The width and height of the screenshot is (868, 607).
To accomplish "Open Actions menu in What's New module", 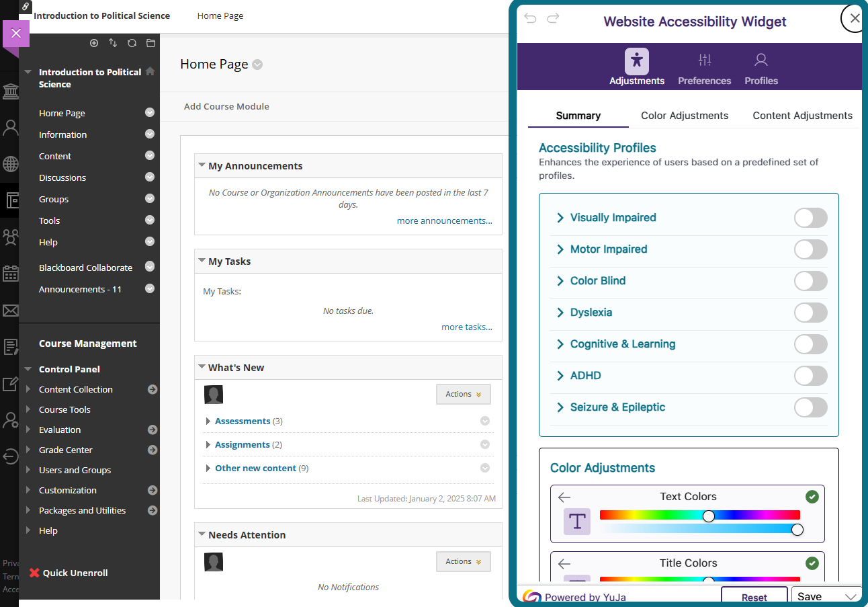I will click(464, 395).
